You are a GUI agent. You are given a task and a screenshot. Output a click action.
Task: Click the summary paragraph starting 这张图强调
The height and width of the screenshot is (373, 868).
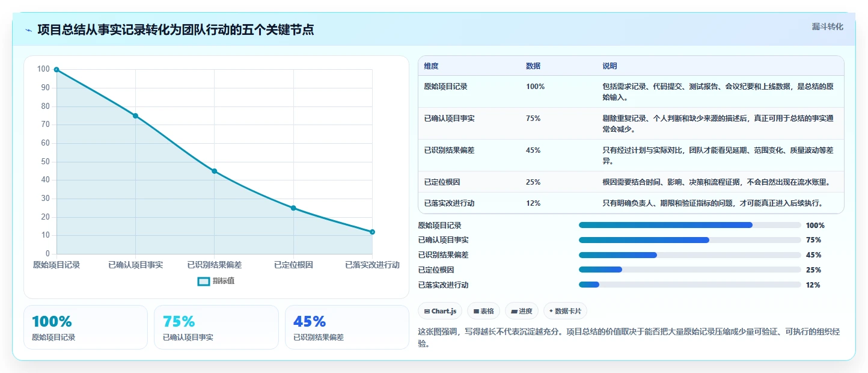(x=630, y=338)
